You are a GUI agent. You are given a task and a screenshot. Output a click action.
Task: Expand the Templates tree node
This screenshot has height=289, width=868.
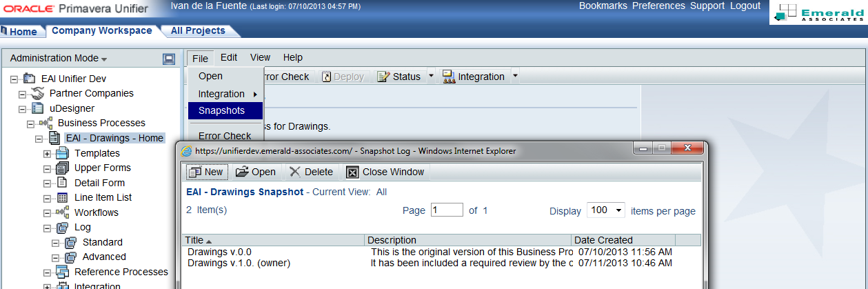(x=47, y=153)
